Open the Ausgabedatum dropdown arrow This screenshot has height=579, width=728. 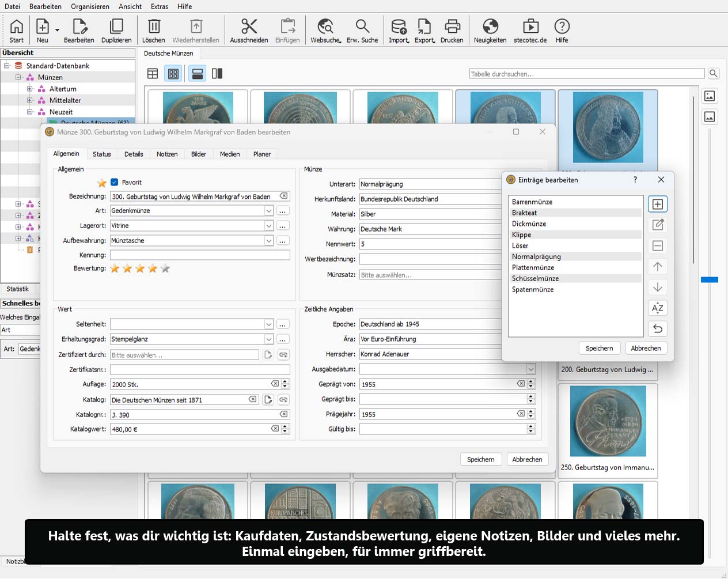tap(530, 369)
